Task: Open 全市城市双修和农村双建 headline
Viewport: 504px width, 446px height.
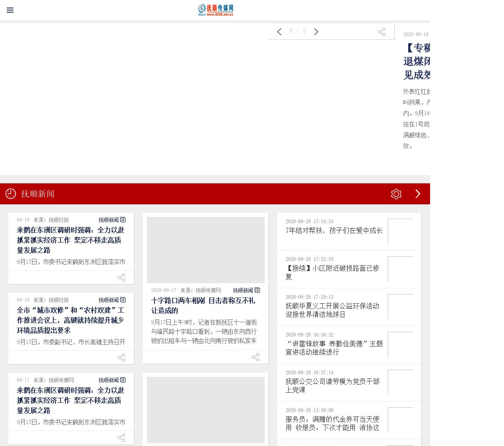Action: (x=71, y=320)
